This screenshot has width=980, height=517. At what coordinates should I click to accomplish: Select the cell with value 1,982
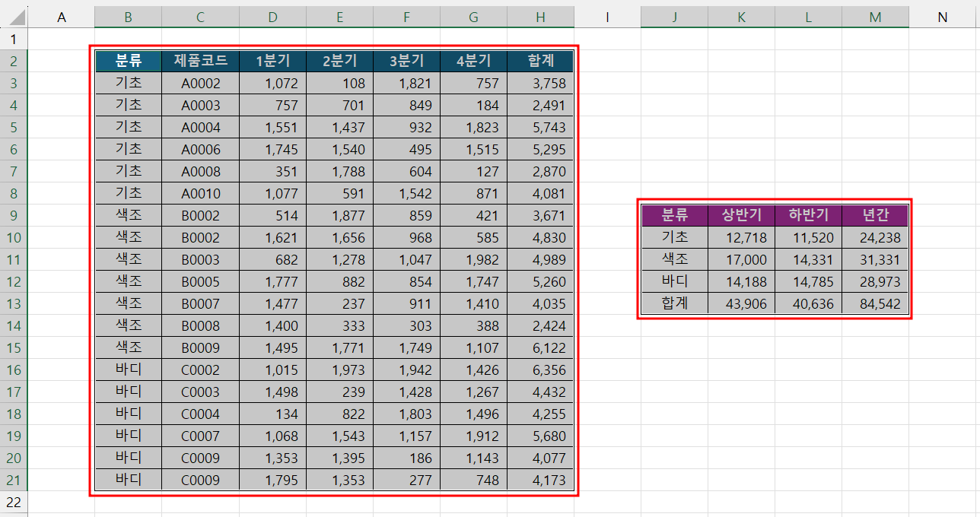pos(473,260)
